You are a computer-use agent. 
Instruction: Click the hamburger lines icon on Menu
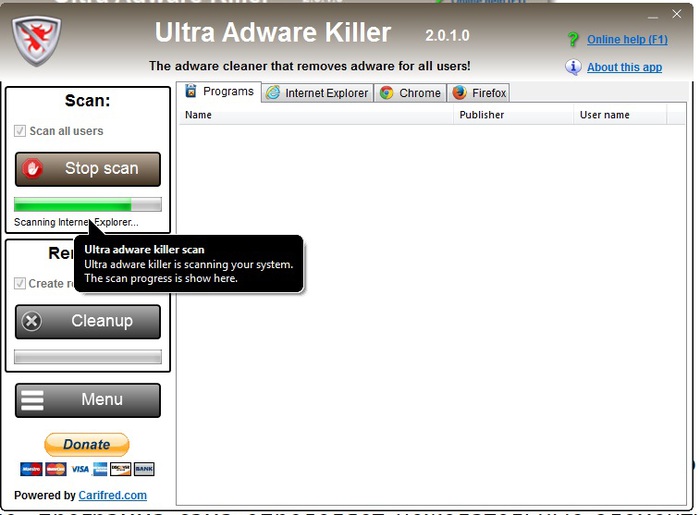pyautogui.click(x=33, y=400)
